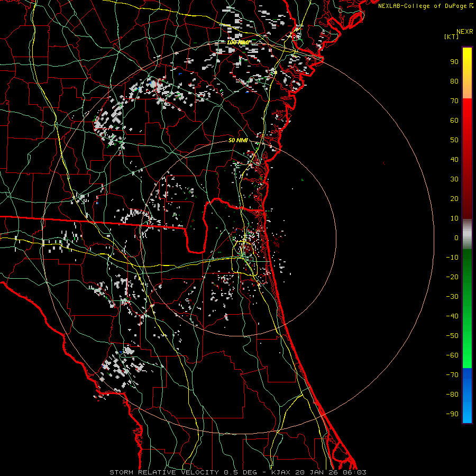Click the 06:03 timestamp in the caption

coord(354,472)
